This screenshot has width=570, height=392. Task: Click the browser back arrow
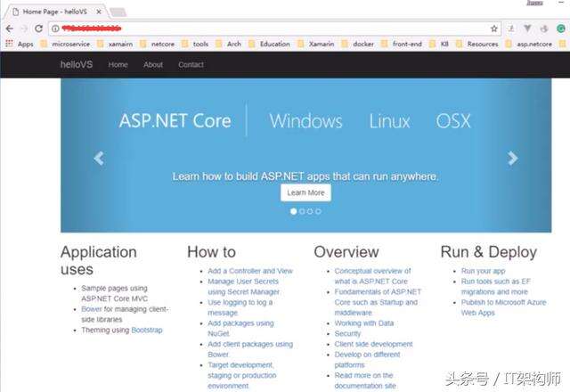9,29
